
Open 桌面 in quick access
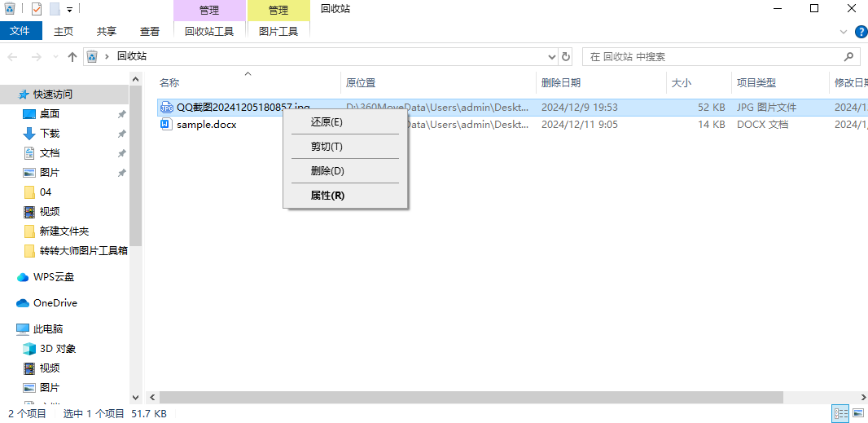(x=50, y=113)
